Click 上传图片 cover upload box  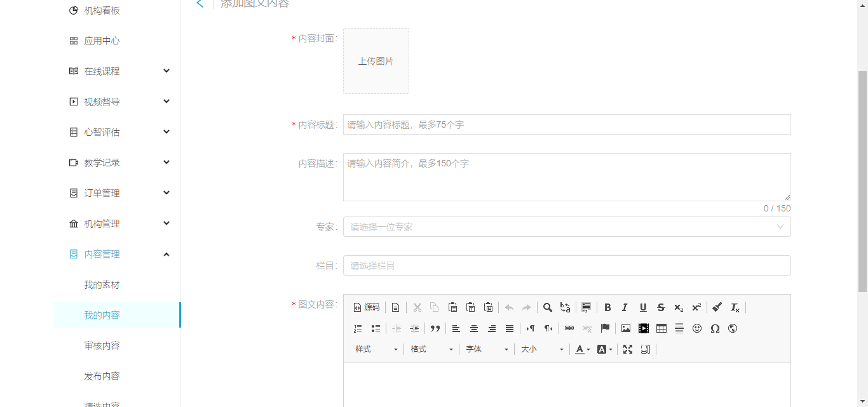[x=376, y=61]
